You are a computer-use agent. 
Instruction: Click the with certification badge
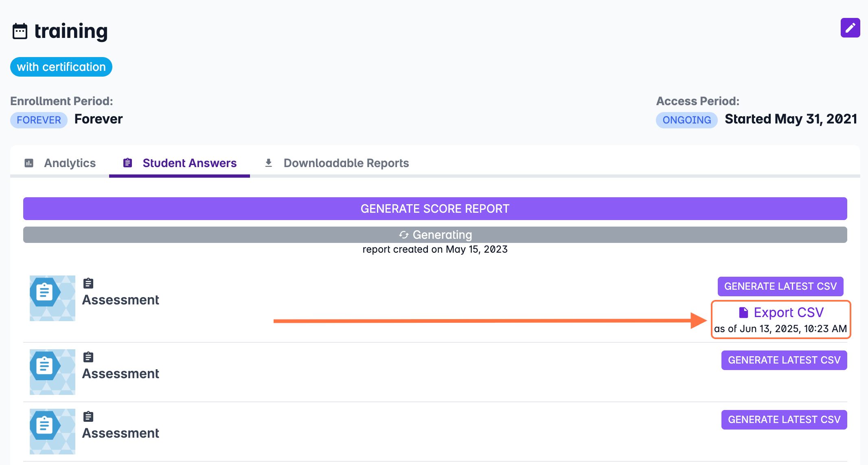(x=61, y=67)
